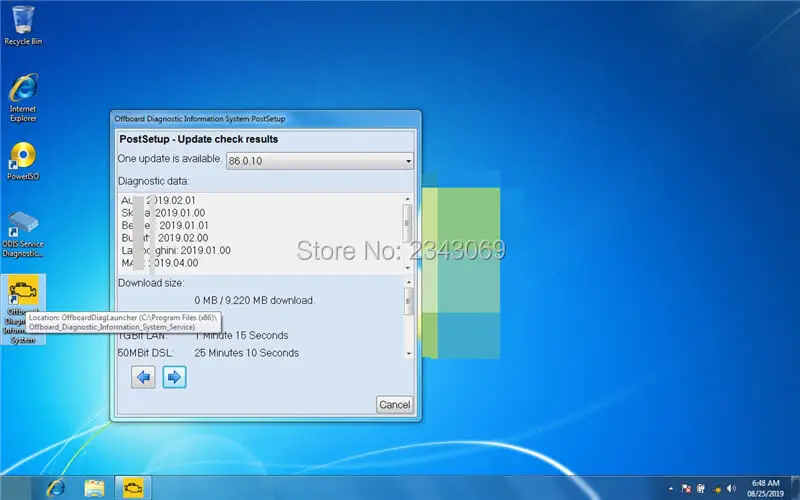This screenshot has width=800, height=500.
Task: Click the Download size scrollbar thumb
Action: 408,301
